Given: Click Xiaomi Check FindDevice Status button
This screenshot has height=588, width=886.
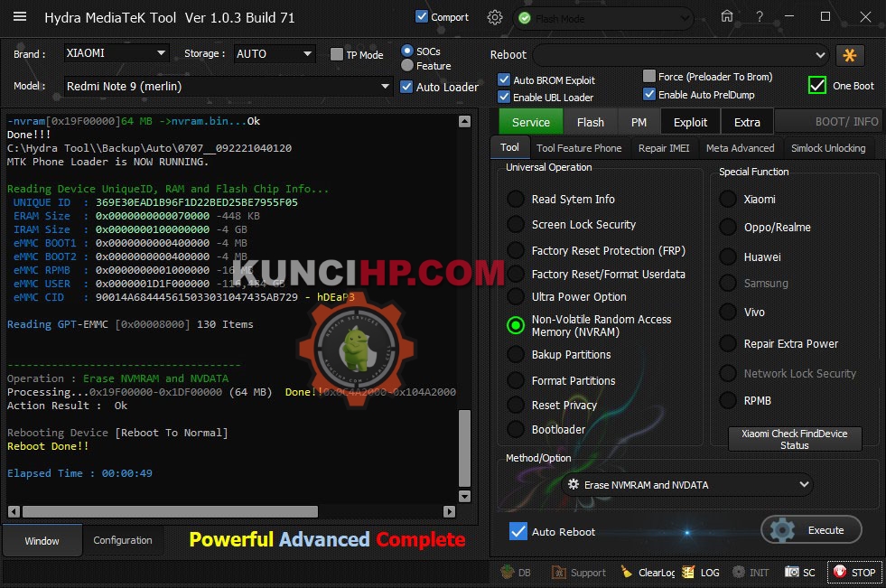Looking at the screenshot, I should [795, 439].
